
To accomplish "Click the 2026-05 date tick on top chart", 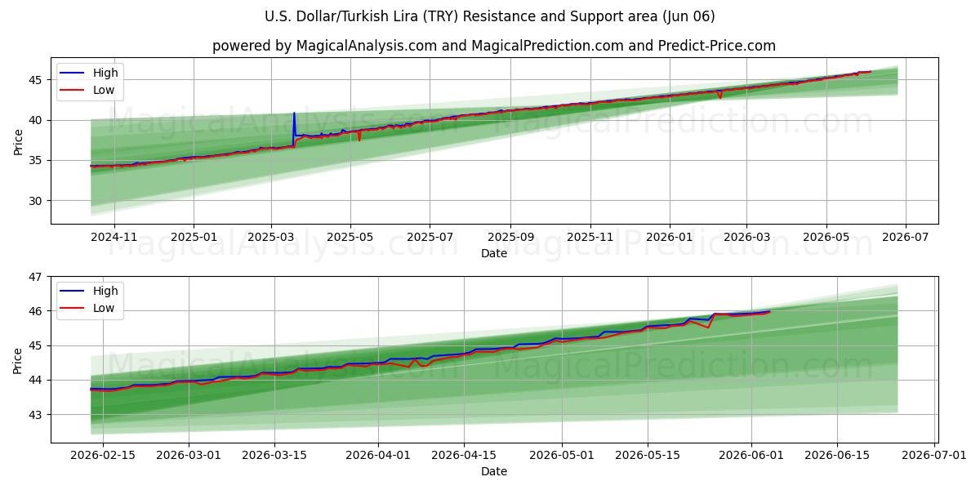I will point(826,236).
